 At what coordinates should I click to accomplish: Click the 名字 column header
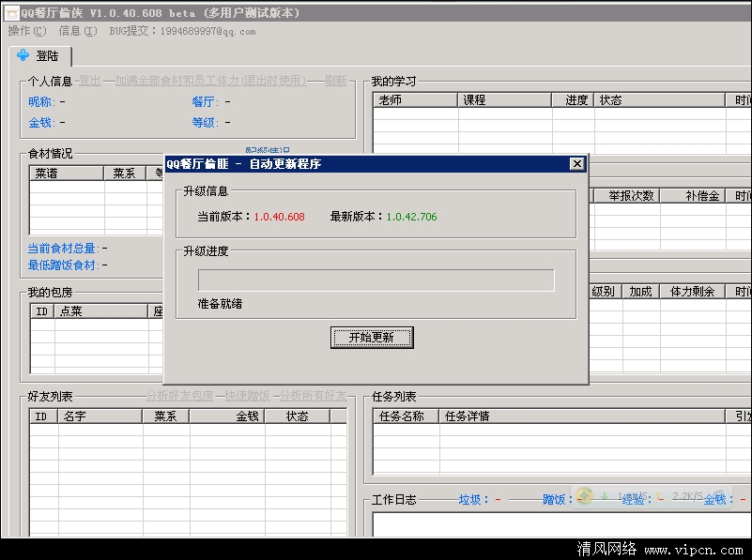(x=100, y=416)
